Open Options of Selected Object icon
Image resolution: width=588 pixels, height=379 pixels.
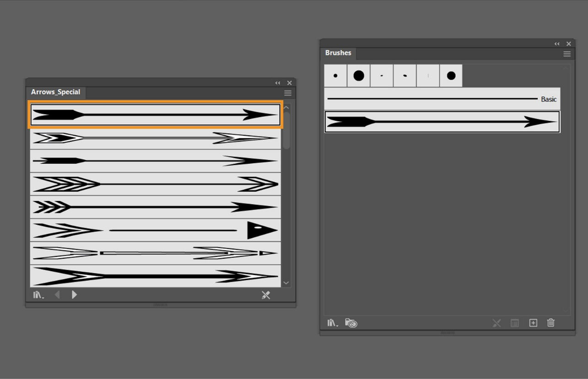(514, 323)
